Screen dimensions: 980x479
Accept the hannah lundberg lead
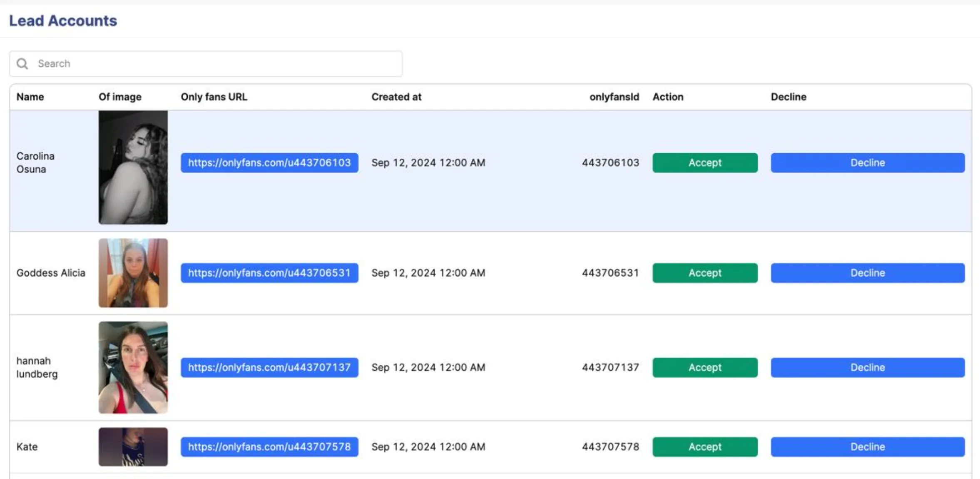coord(704,367)
